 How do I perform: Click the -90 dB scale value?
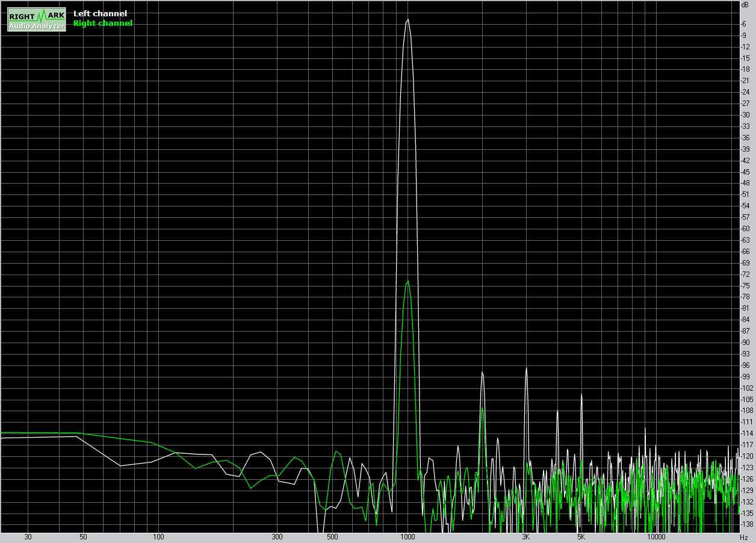745,342
